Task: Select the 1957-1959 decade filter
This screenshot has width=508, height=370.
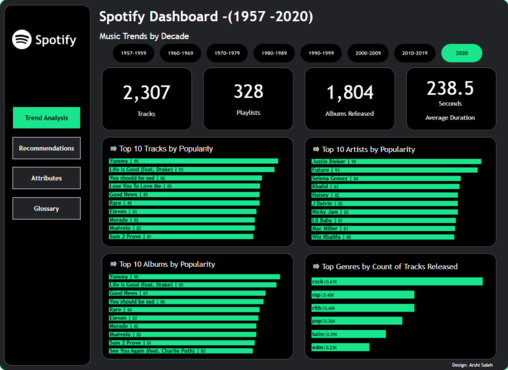Action: point(133,53)
